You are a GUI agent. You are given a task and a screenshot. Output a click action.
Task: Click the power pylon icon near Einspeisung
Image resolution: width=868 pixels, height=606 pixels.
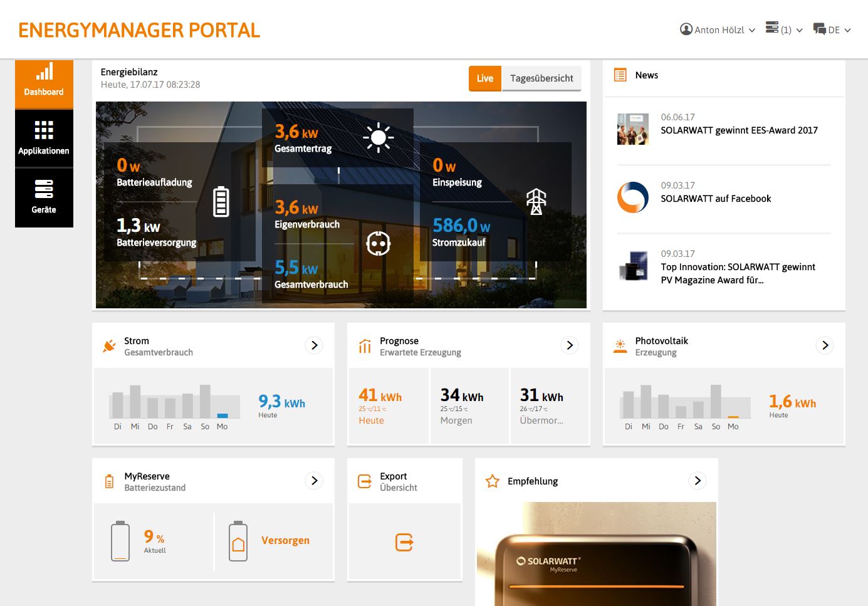tap(536, 202)
